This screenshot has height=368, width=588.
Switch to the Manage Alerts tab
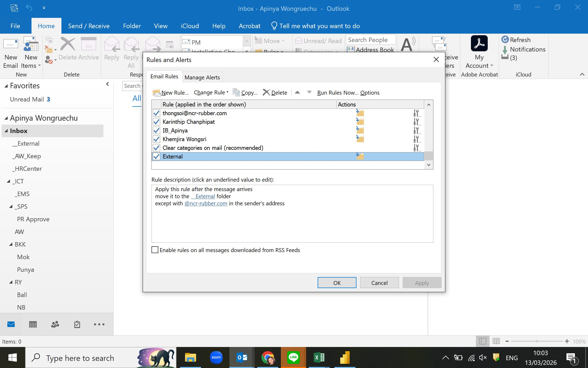coord(202,77)
